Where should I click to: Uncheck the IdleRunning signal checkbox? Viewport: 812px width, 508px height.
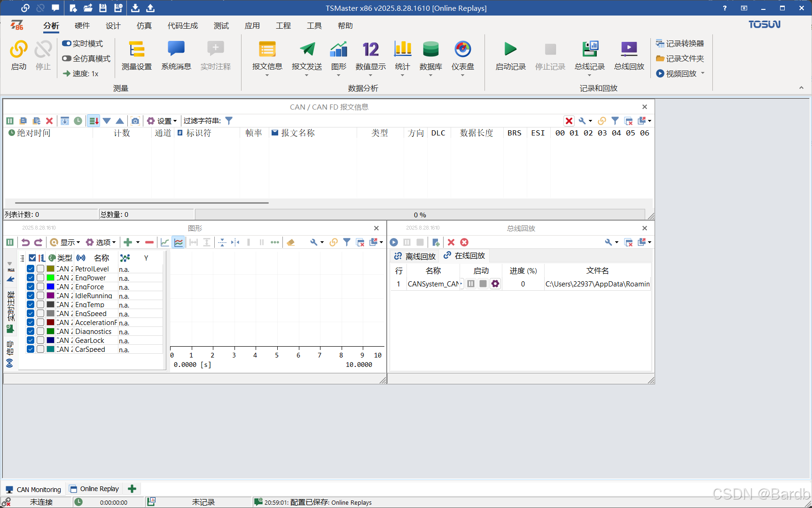click(31, 295)
